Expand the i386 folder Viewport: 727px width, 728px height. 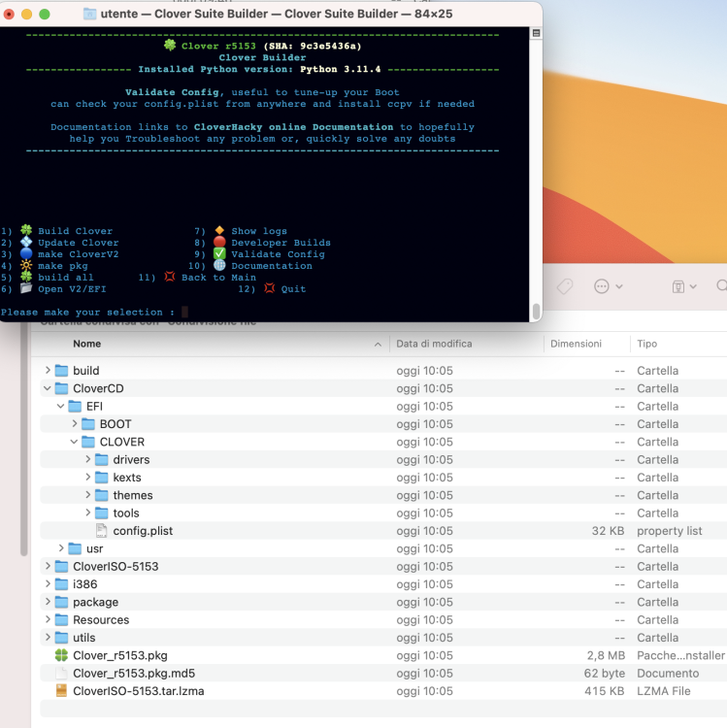[x=48, y=583]
